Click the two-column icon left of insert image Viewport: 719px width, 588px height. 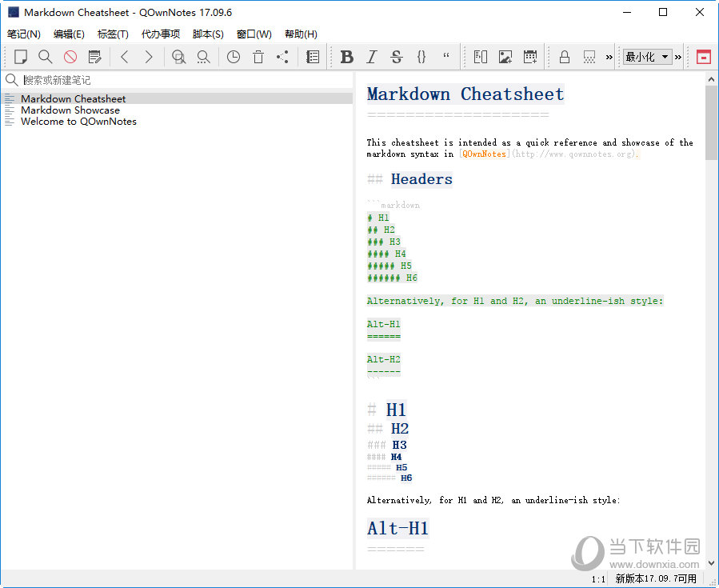click(481, 57)
